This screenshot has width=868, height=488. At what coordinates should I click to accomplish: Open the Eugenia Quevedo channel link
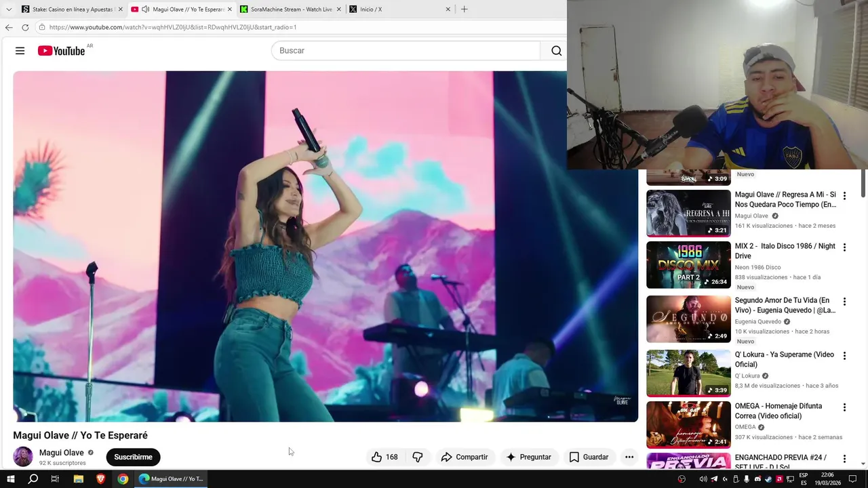(758, 321)
